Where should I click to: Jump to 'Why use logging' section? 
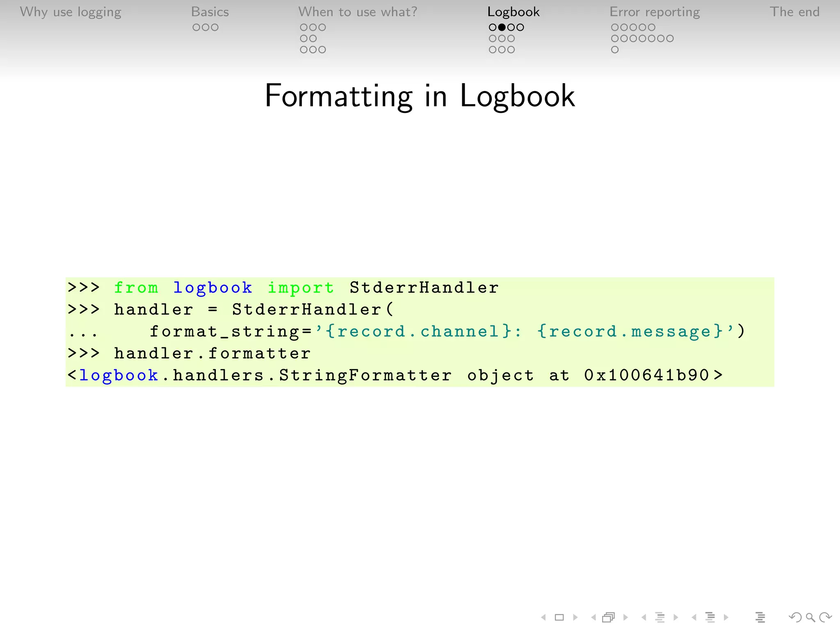[71, 12]
